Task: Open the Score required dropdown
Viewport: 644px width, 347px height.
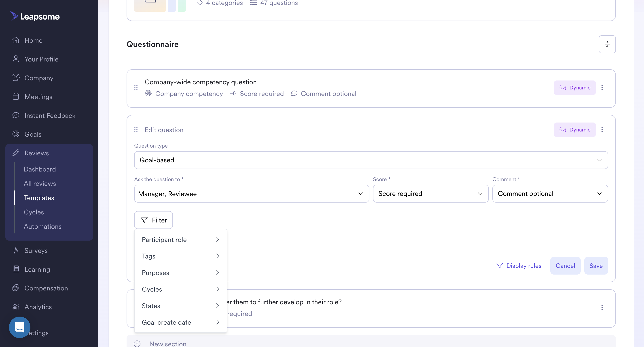Action: tap(430, 193)
